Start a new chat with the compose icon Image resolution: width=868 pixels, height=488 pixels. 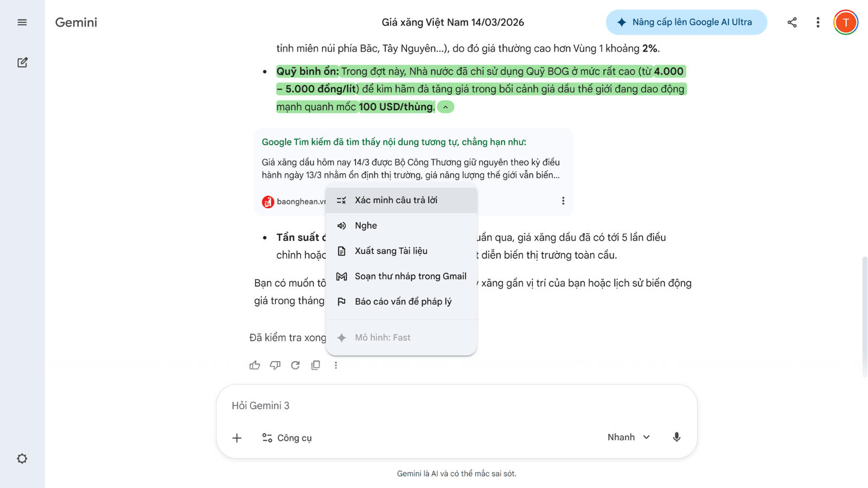click(22, 62)
